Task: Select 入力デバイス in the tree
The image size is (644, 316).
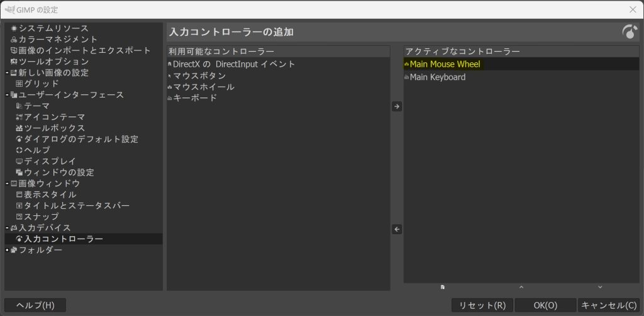Action: pos(45,228)
